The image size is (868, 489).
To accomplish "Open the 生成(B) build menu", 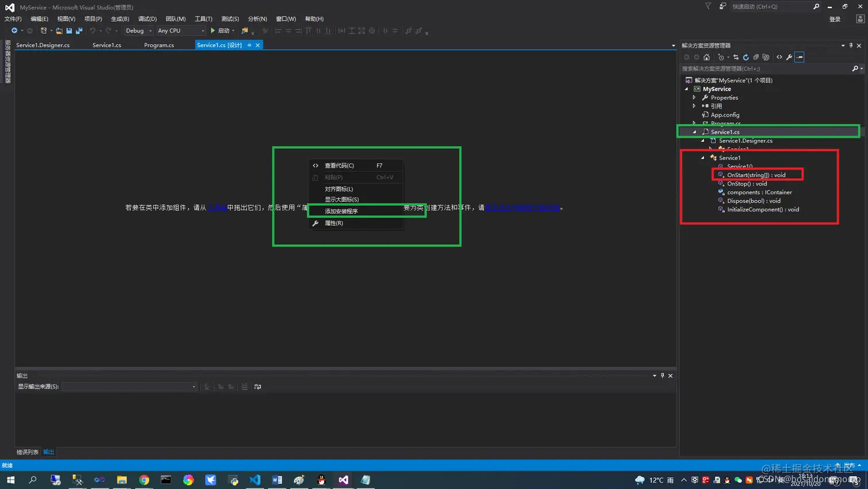I will [120, 19].
